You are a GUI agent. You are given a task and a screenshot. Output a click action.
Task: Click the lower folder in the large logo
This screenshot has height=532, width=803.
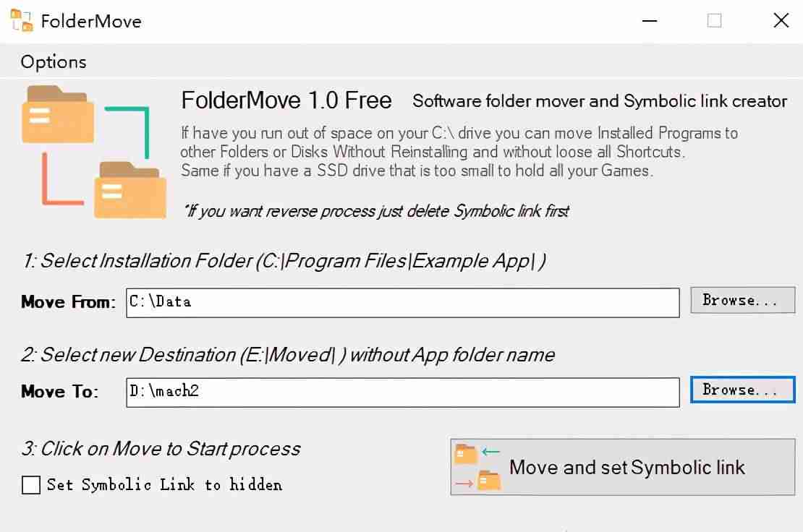click(x=130, y=190)
